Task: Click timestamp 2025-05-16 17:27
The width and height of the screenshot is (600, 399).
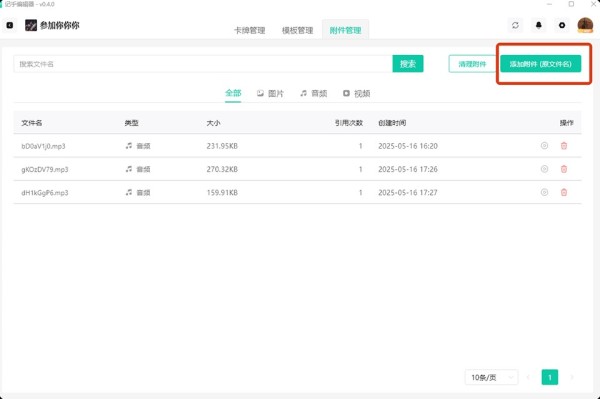Action: pos(408,193)
